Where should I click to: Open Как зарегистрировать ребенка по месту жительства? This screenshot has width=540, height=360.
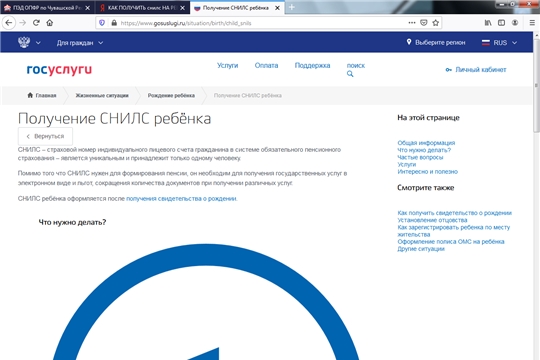(454, 231)
